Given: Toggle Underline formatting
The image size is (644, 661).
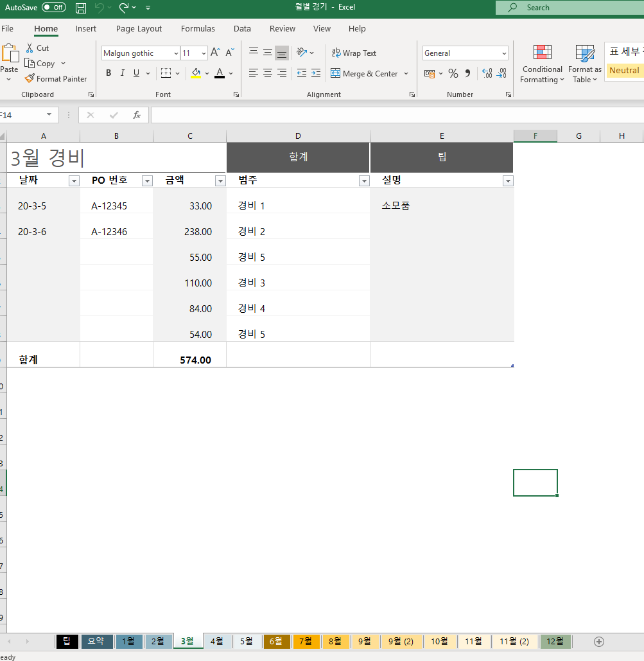Looking at the screenshot, I should point(136,73).
